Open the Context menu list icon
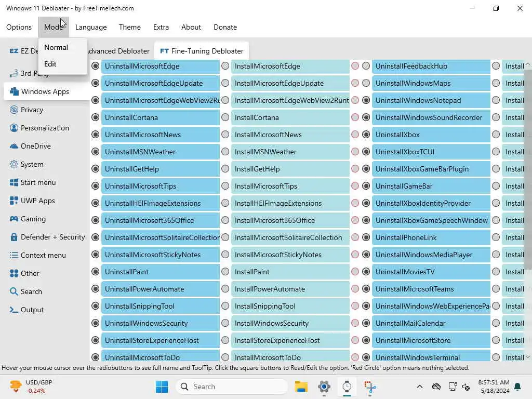 [14, 255]
